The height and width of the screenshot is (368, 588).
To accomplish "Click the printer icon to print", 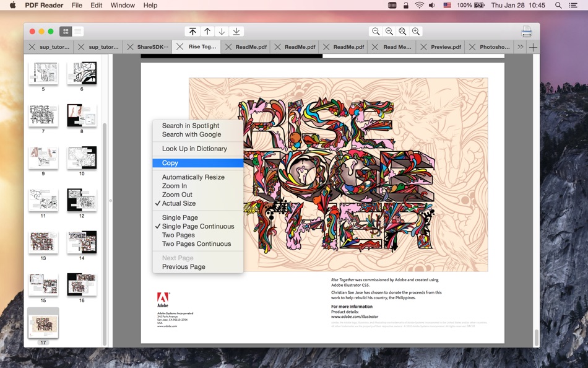I will point(526,32).
